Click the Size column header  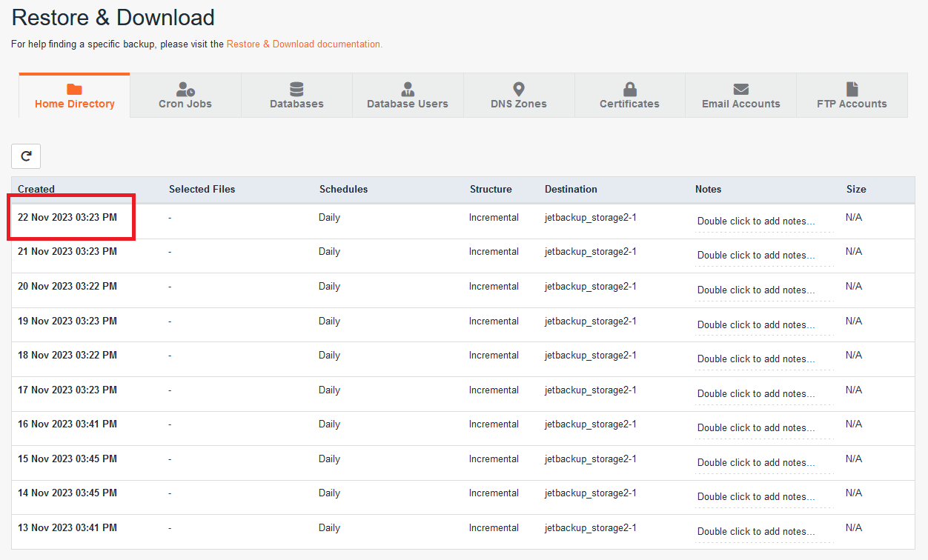coord(856,190)
